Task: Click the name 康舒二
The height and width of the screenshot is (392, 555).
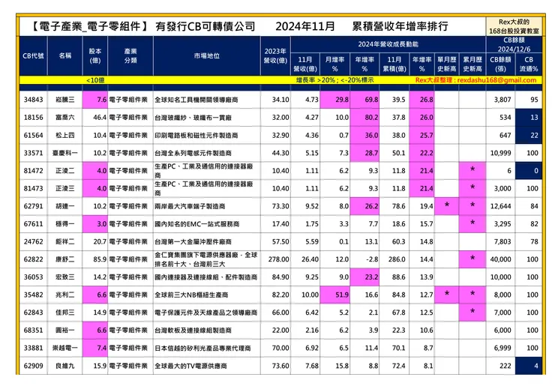Action: [x=65, y=259]
